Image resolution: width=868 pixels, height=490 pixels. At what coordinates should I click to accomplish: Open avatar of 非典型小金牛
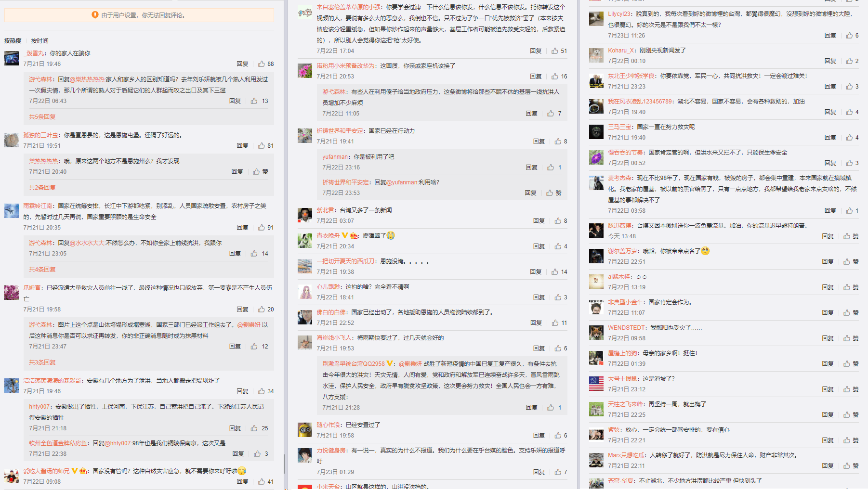596,307
